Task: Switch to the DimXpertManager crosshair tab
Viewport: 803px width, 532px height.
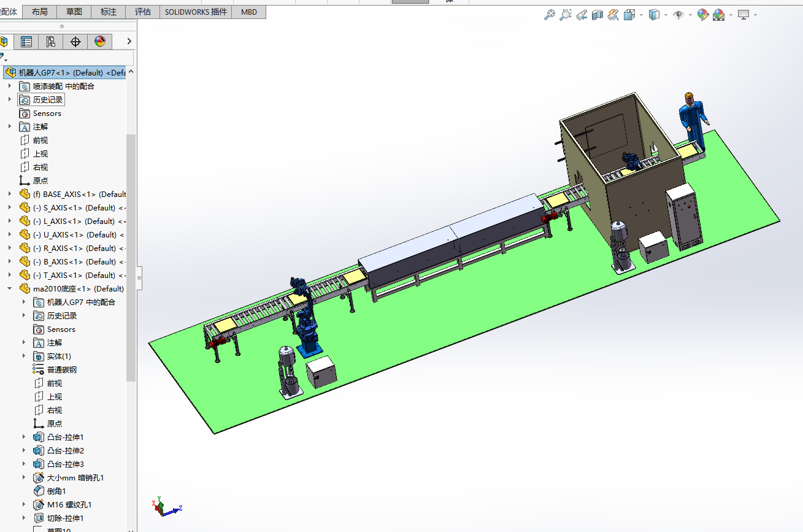Action: click(x=75, y=42)
